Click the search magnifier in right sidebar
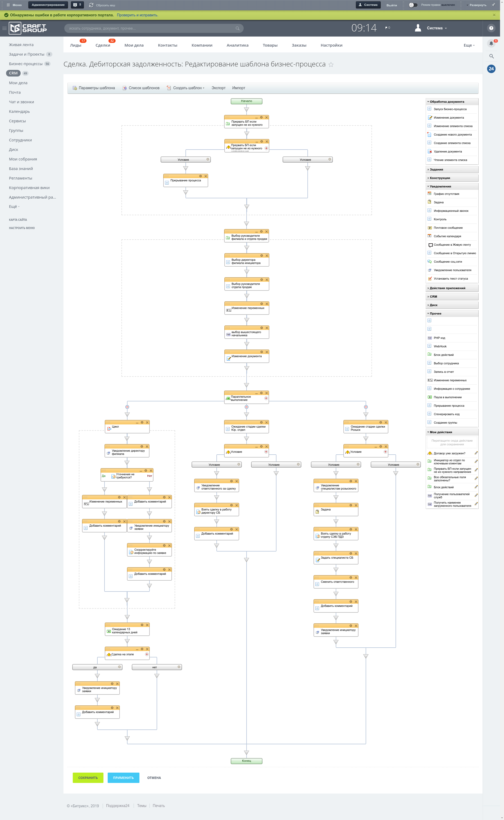The image size is (504, 820). pyautogui.click(x=491, y=56)
